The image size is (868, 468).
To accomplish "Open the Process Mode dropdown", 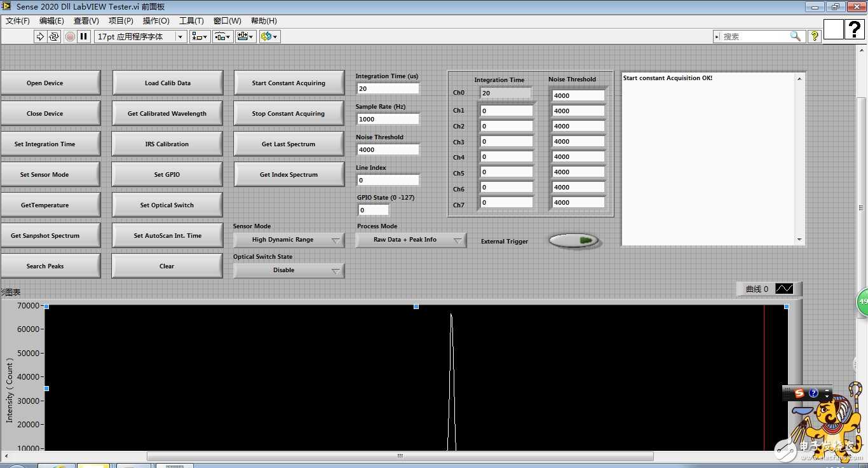I will click(410, 240).
